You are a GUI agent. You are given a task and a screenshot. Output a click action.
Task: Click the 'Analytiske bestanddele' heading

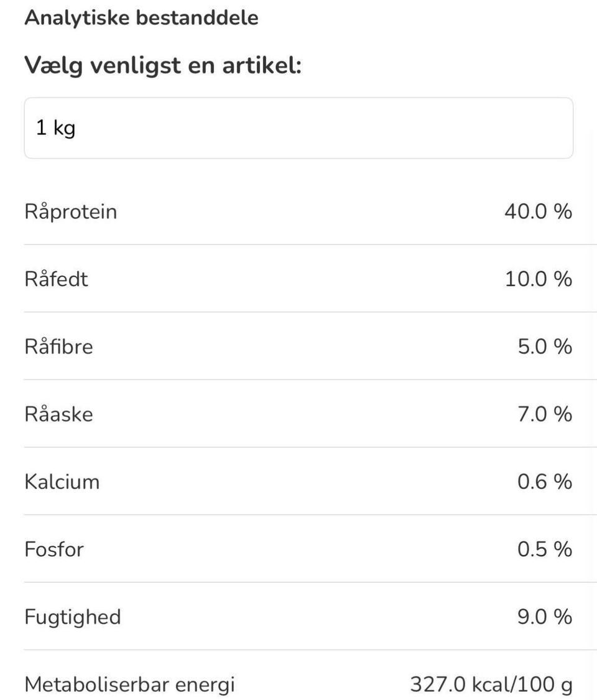(x=141, y=17)
